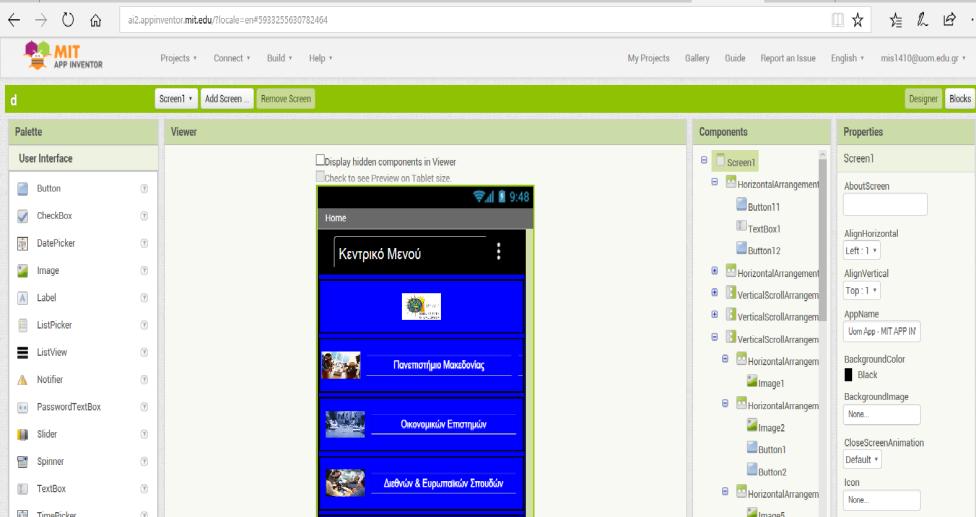Image resolution: width=976 pixels, height=517 pixels.
Task: Collapse the first HorizontalArrangement tree node
Action: pos(715,182)
